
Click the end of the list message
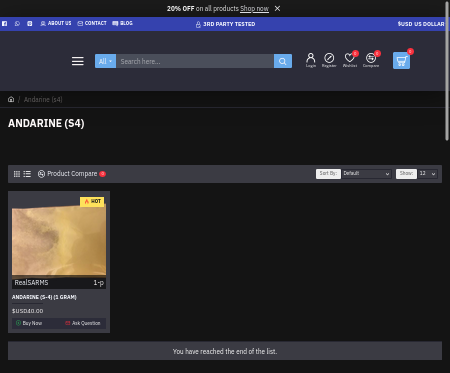coord(225,351)
